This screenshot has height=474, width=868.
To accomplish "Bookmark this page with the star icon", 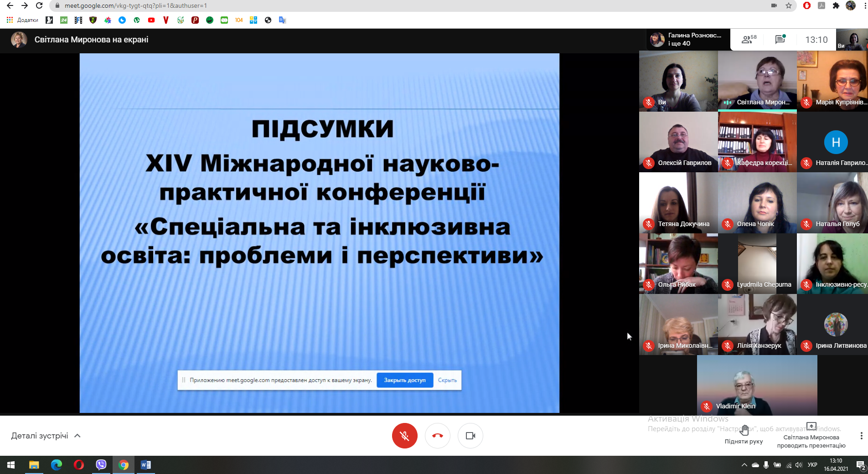I will (x=789, y=5).
